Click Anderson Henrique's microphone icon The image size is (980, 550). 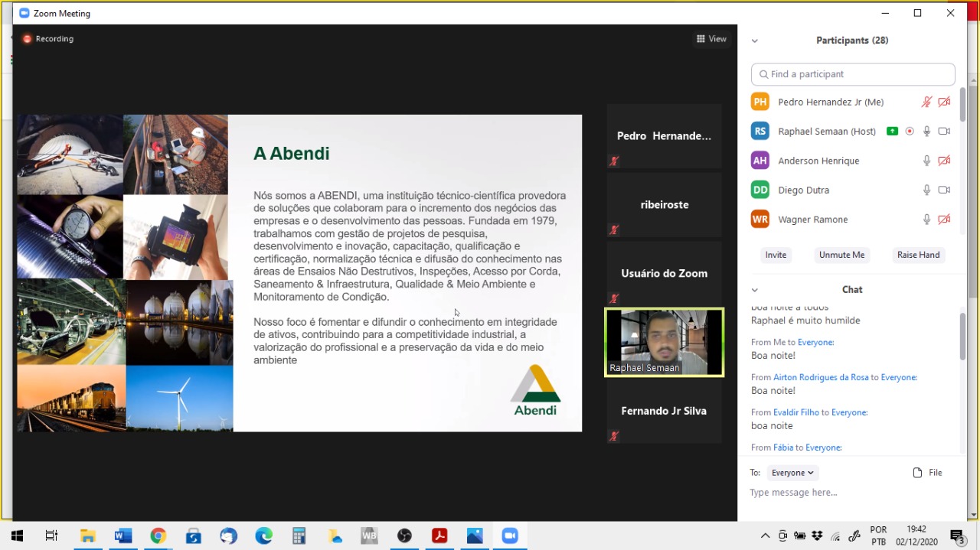tap(926, 161)
